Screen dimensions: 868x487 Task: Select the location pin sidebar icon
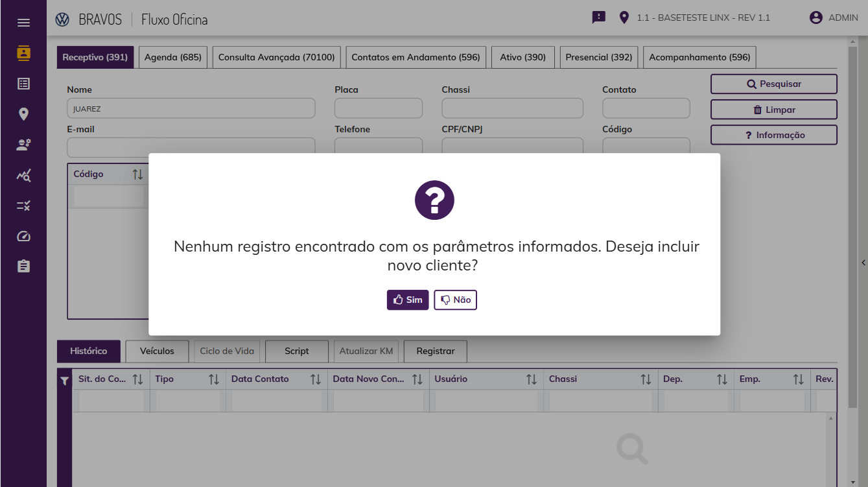(23, 114)
